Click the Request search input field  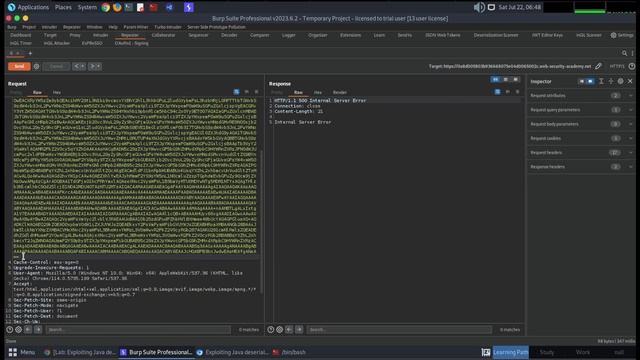[x=138, y=329]
